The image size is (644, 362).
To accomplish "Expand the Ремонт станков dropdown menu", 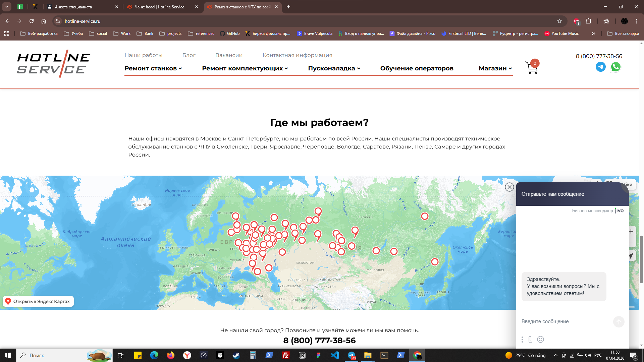I will pyautogui.click(x=153, y=68).
